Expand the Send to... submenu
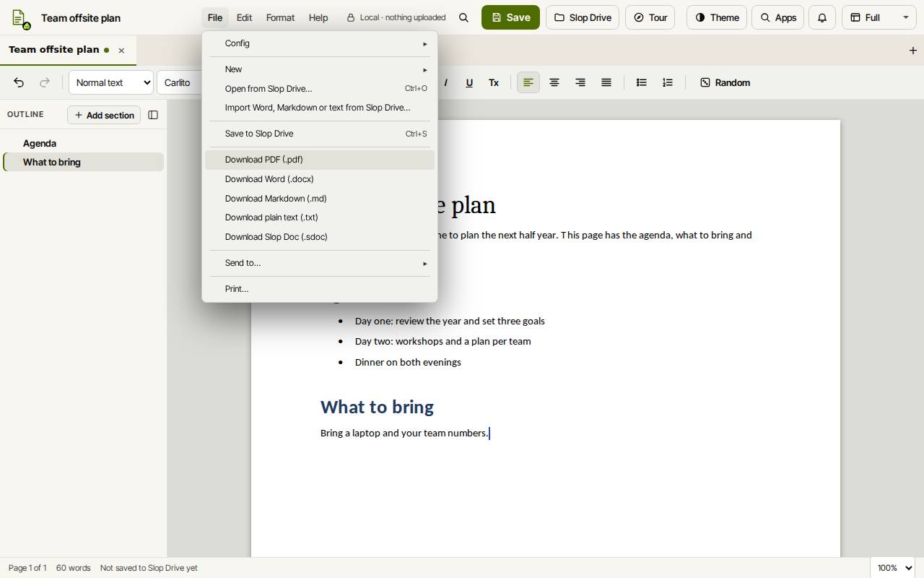Viewport: 924px width, 578px height. 320,263
